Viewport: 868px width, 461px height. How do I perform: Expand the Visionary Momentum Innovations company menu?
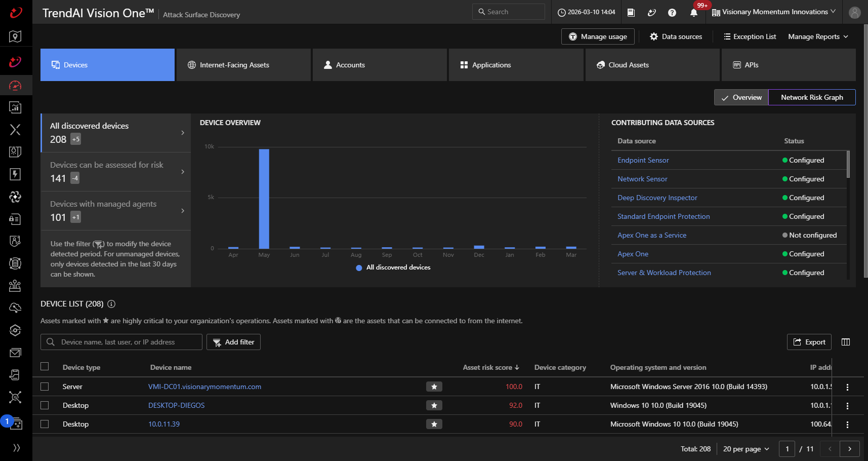coord(774,12)
